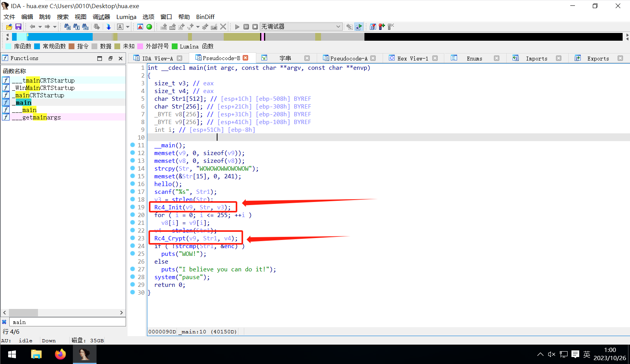
Task: Close the Functions panel
Action: point(121,58)
